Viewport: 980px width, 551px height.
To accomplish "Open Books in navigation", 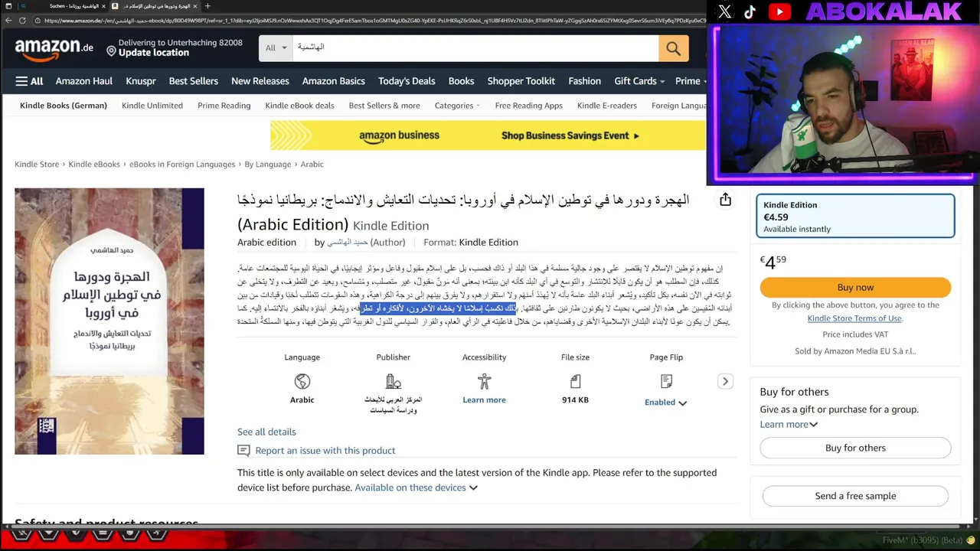I will [x=461, y=81].
